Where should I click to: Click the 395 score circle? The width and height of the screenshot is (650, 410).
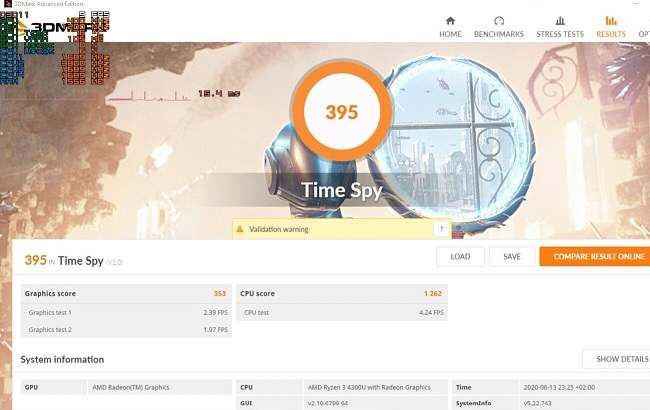pos(341,112)
